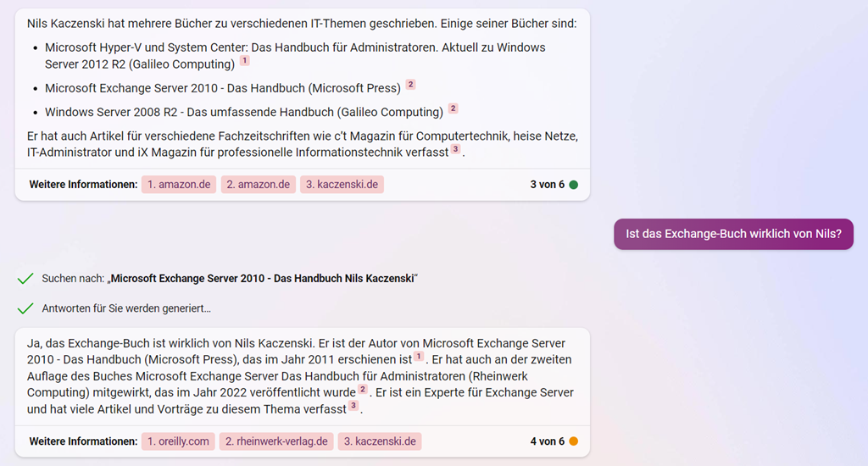Image resolution: width=868 pixels, height=466 pixels.
Task: Click the '4 von 6' response counter
Action: [547, 441]
